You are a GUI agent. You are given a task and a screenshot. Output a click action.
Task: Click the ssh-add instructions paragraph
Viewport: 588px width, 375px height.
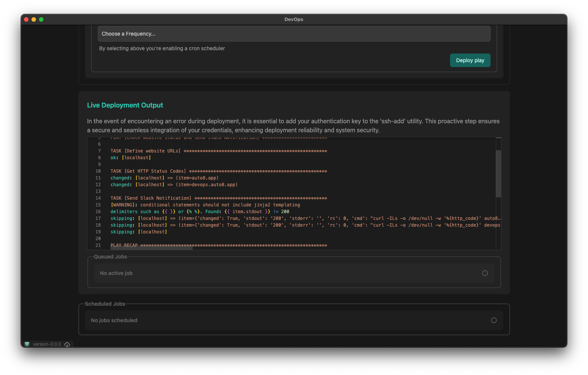[293, 125]
